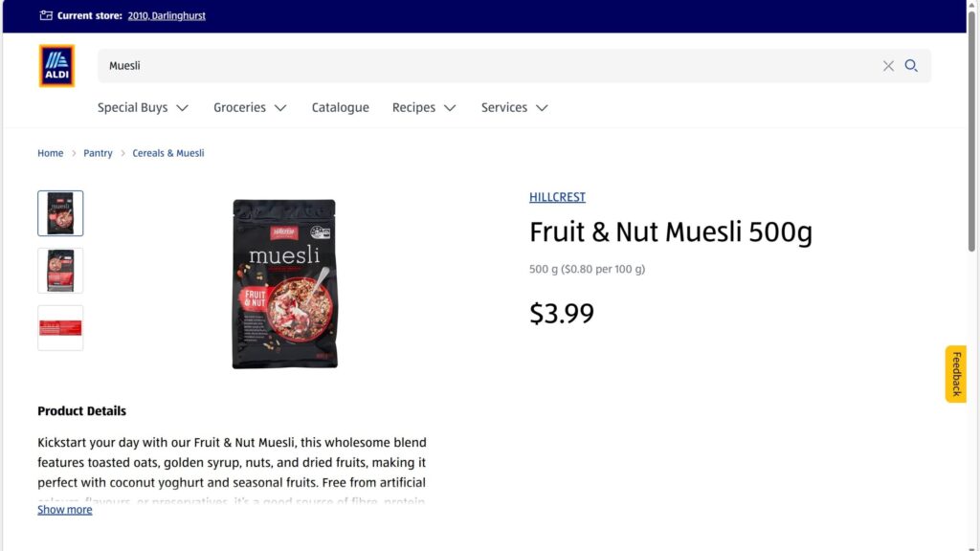The image size is (980, 551).
Task: Open the yellow Feedback tab
Action: (x=956, y=373)
